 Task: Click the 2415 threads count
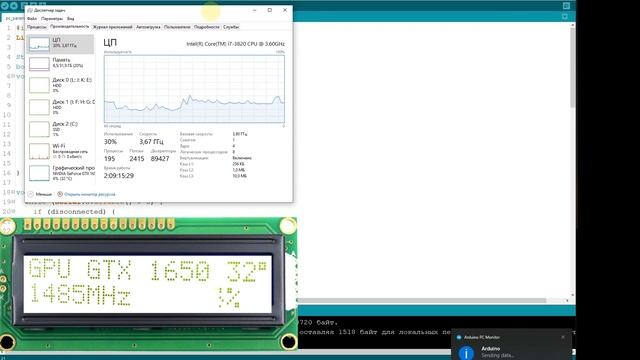click(x=137, y=159)
